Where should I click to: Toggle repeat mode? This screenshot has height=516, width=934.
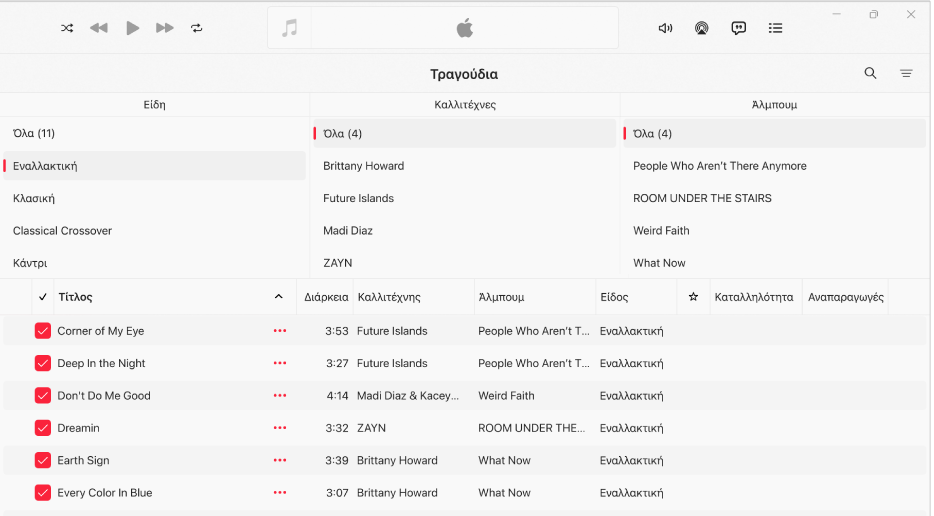[x=197, y=28]
